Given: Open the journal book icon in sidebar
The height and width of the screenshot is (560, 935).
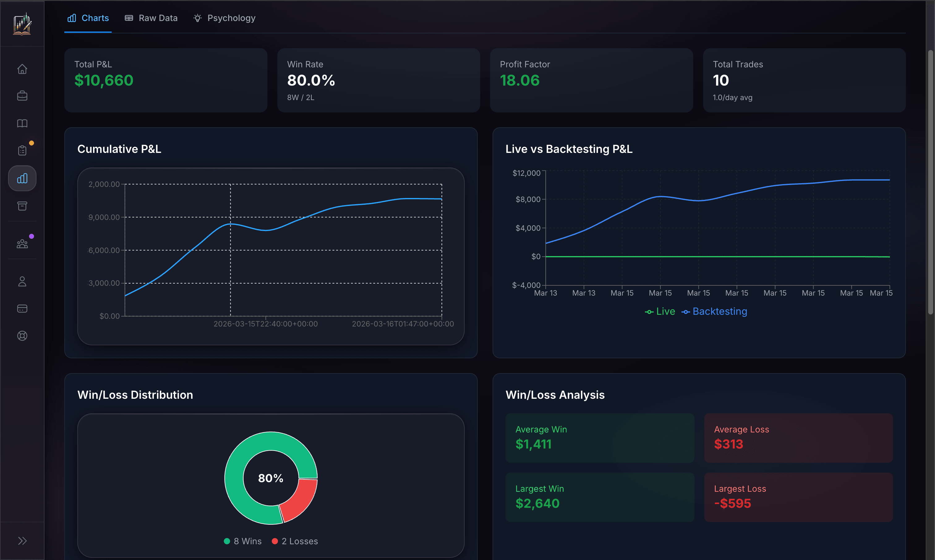Looking at the screenshot, I should coord(22,123).
